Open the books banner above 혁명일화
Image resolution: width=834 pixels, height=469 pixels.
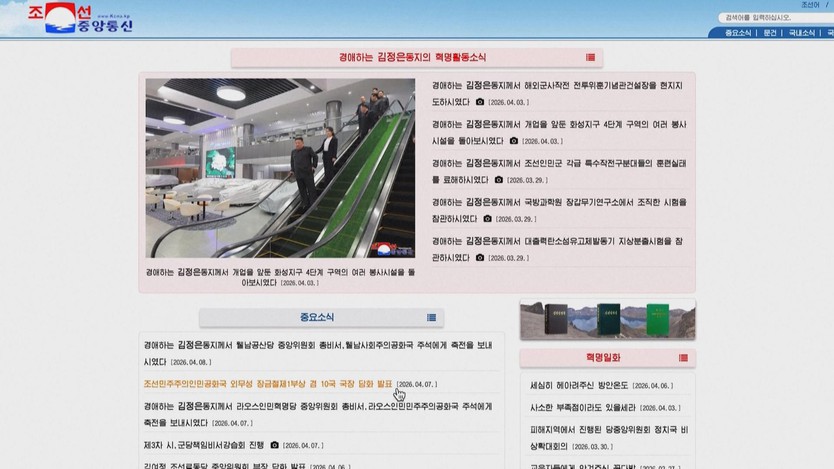click(x=607, y=319)
